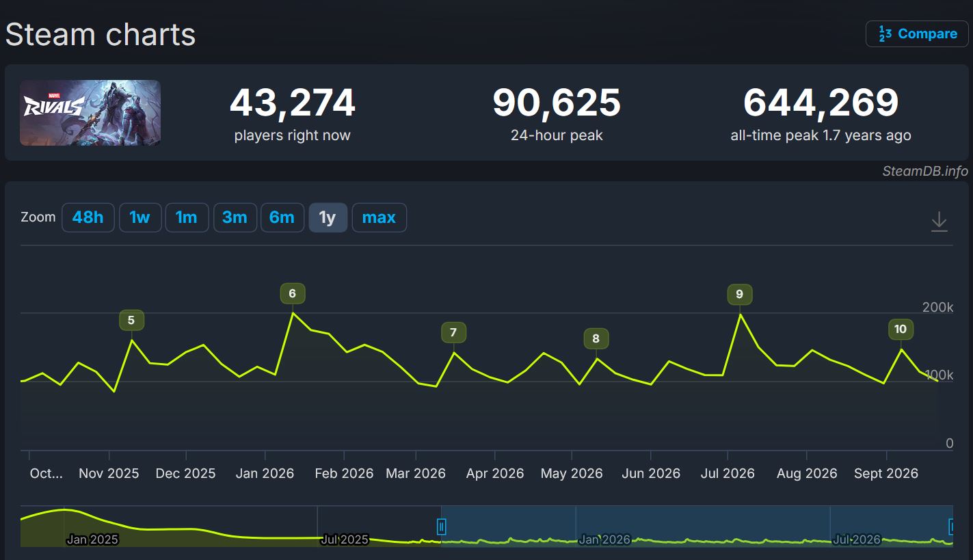Image resolution: width=973 pixels, height=560 pixels.
Task: Show the max time range
Action: 379,217
